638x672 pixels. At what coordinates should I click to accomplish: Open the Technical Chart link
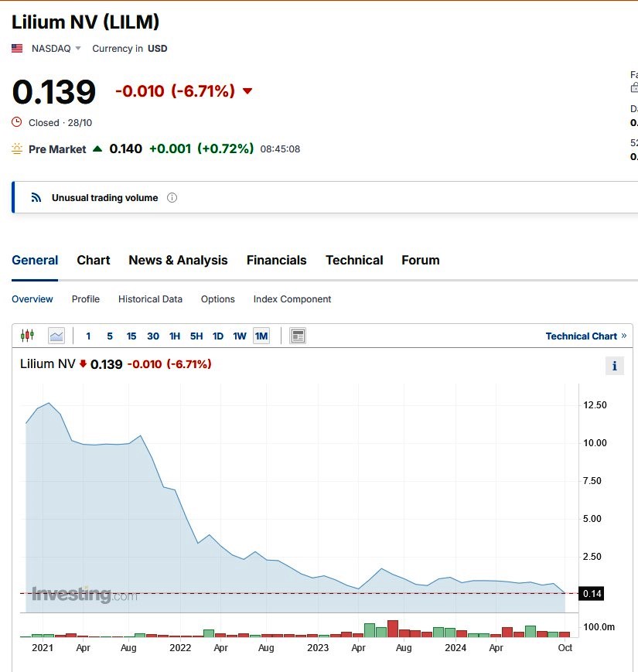pos(585,336)
